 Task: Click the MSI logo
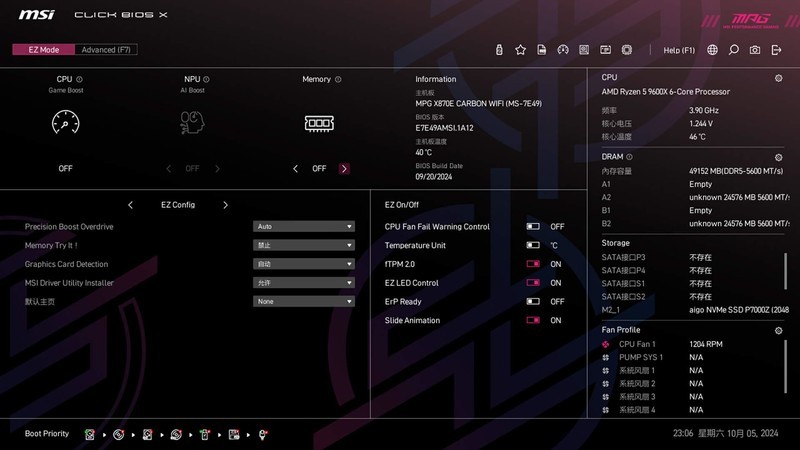(37, 14)
